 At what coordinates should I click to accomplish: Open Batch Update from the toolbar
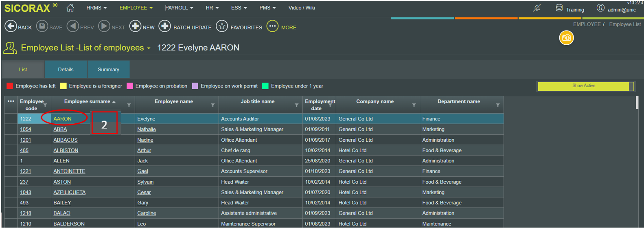point(164,26)
